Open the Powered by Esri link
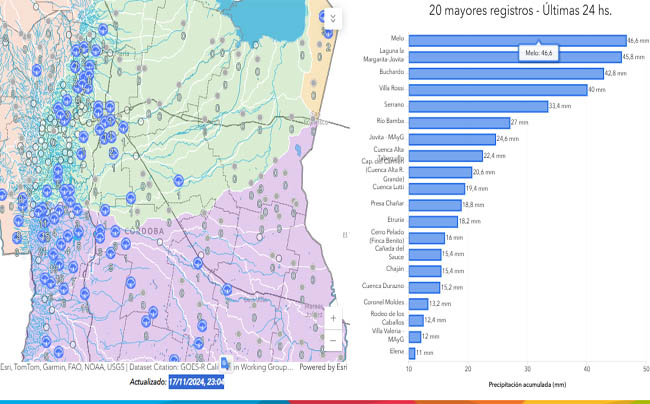 (x=320, y=368)
